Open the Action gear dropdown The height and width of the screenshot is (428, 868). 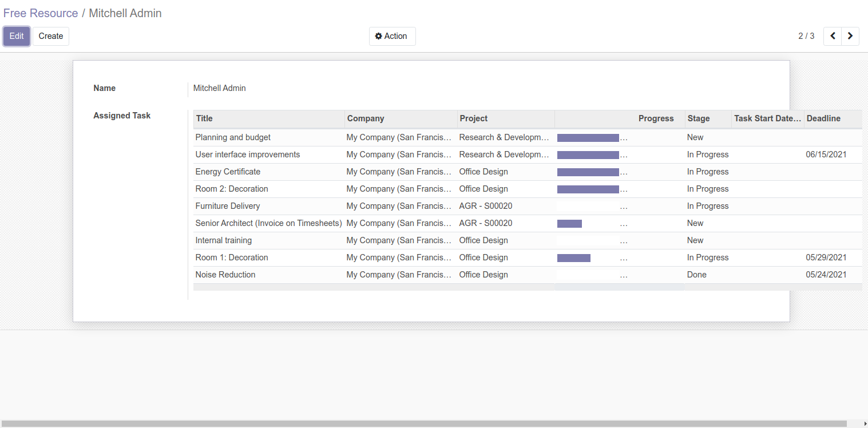392,36
